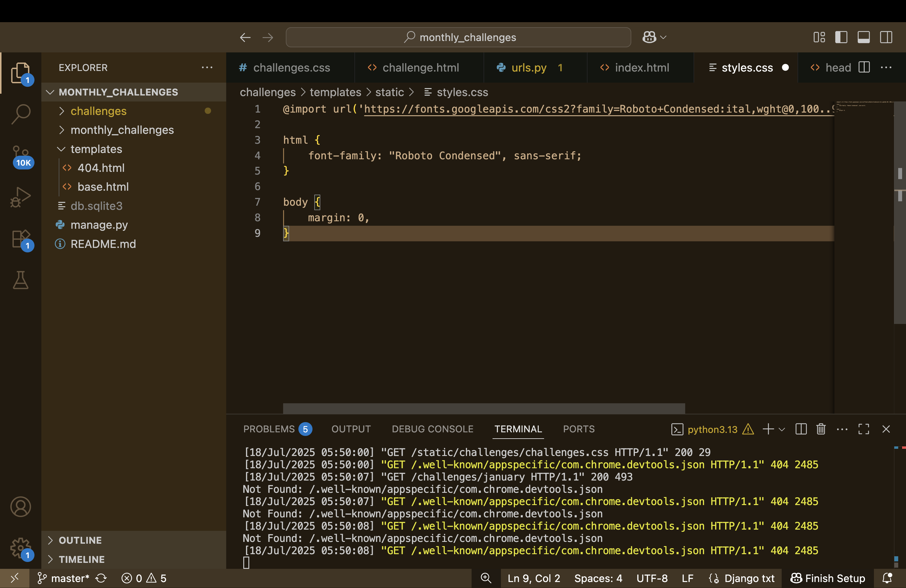Open remote window icon in status bar

[x=14, y=578]
